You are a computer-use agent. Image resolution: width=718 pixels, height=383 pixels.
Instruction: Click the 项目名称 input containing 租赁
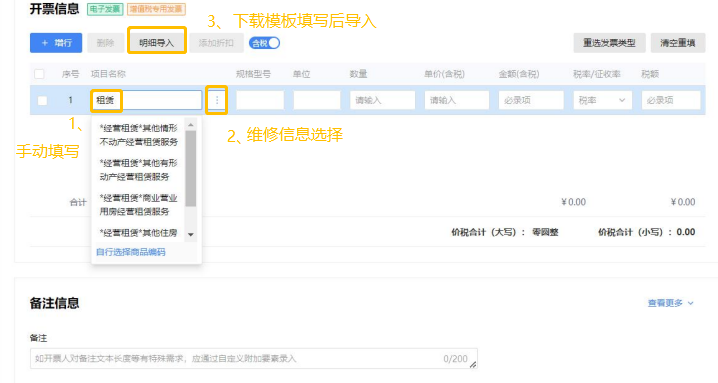[147, 100]
